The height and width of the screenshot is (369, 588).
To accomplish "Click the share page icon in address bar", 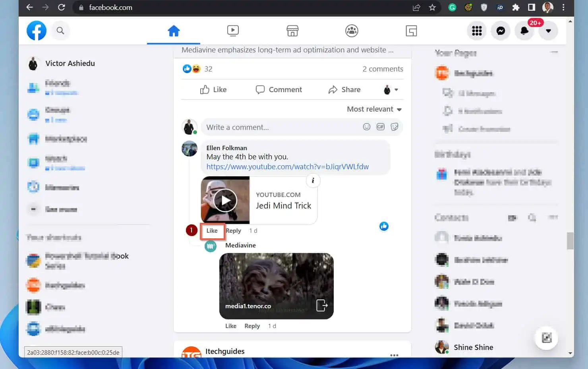I will click(416, 8).
